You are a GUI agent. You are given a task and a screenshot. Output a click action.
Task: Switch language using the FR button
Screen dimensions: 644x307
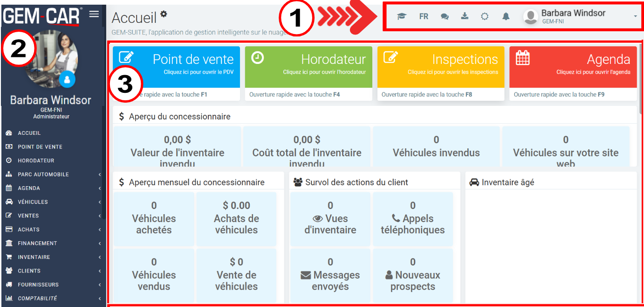pos(423,16)
